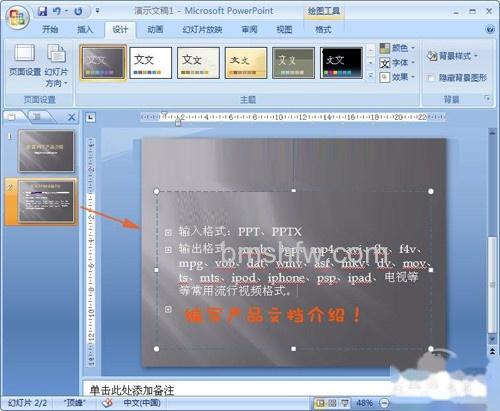This screenshot has height=411, width=500.
Task: Apply the golden yellow theme thumbnail
Action: 246,63
